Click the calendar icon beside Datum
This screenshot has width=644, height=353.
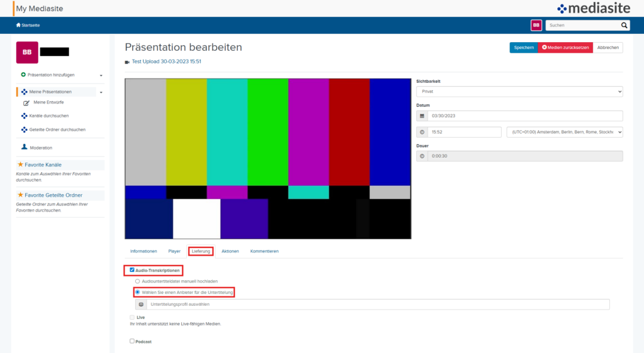[422, 116]
